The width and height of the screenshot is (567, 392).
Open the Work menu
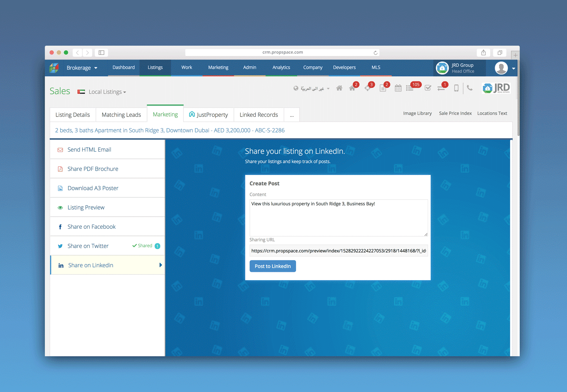187,67
